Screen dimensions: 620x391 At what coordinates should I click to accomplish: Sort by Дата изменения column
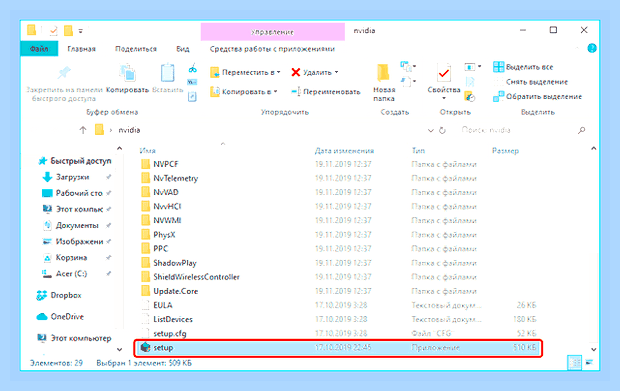coord(344,151)
